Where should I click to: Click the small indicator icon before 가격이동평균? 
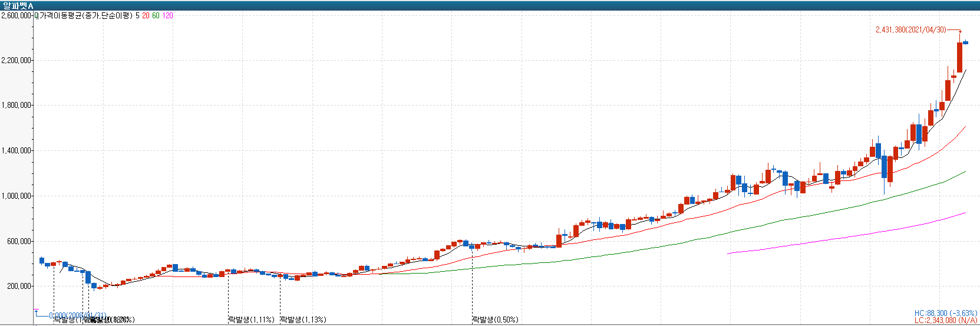37,16
